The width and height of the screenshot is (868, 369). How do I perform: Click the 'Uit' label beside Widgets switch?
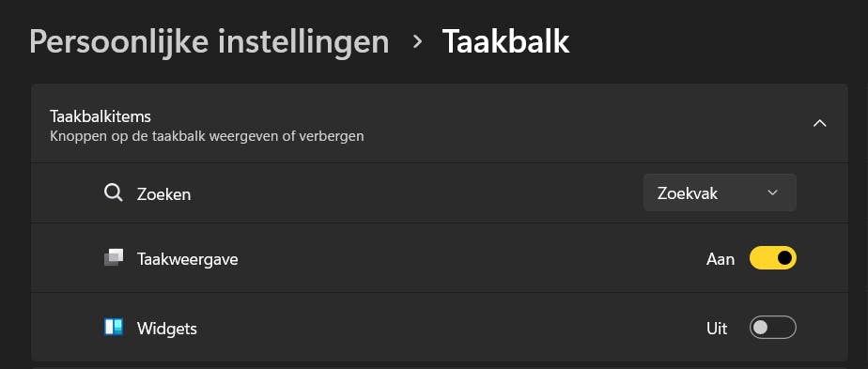[717, 329]
